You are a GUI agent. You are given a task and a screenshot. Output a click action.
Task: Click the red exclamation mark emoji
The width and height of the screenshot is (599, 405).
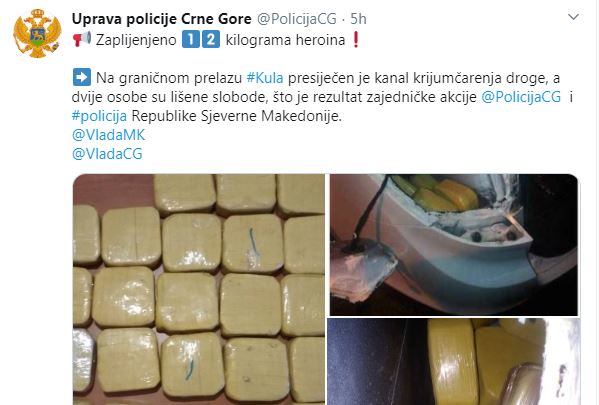pyautogui.click(x=356, y=39)
